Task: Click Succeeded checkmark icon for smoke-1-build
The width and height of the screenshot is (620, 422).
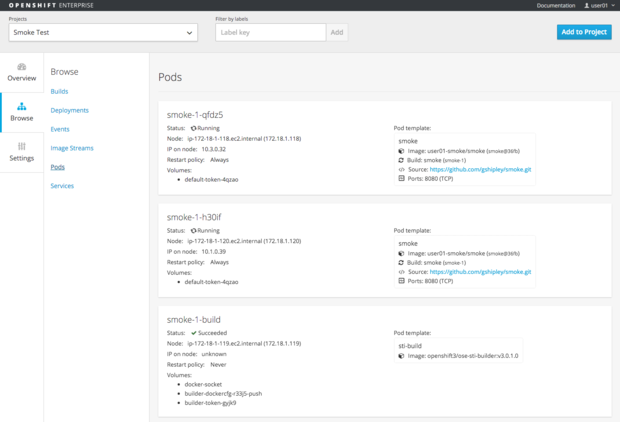Action: click(x=194, y=333)
